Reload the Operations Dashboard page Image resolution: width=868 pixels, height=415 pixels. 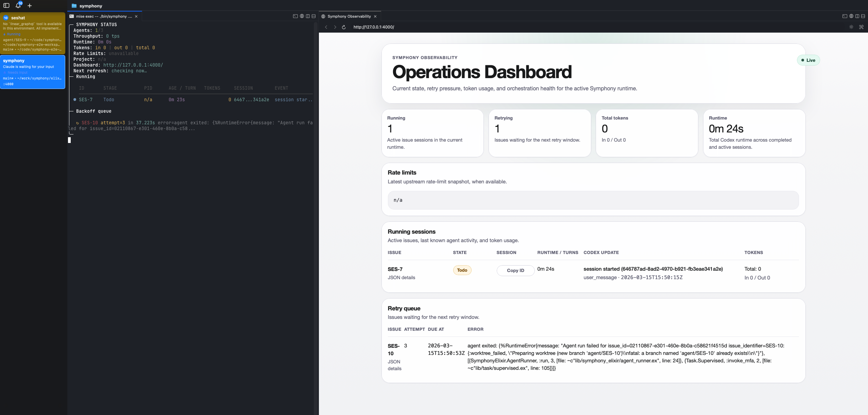(x=343, y=27)
